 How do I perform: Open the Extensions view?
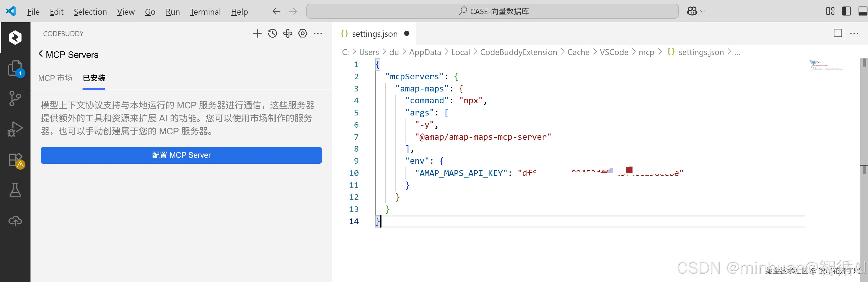click(15, 160)
